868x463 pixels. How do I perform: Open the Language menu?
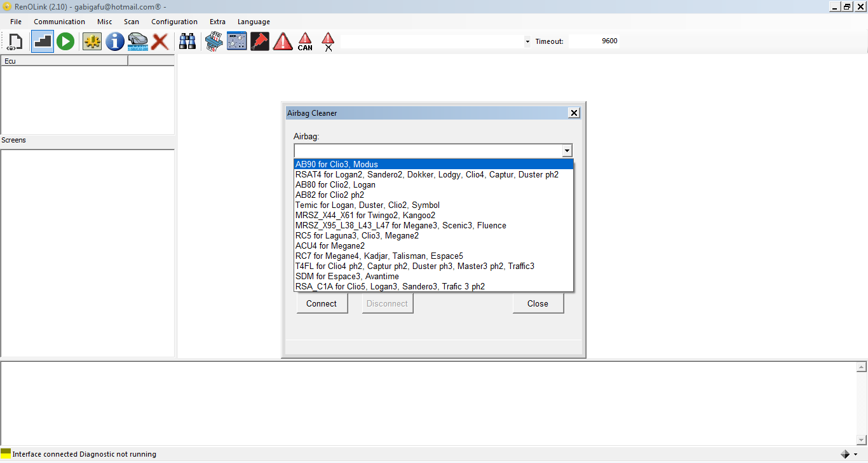(254, 22)
